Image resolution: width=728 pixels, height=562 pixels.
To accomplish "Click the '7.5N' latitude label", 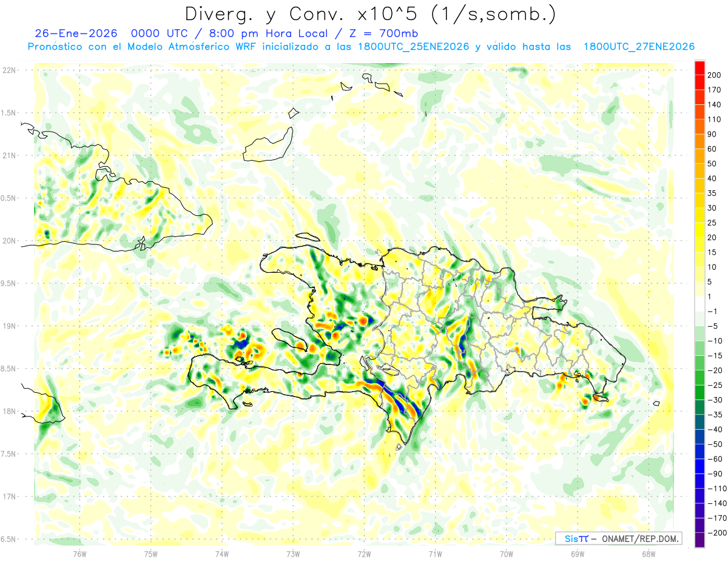I will tap(9, 453).
